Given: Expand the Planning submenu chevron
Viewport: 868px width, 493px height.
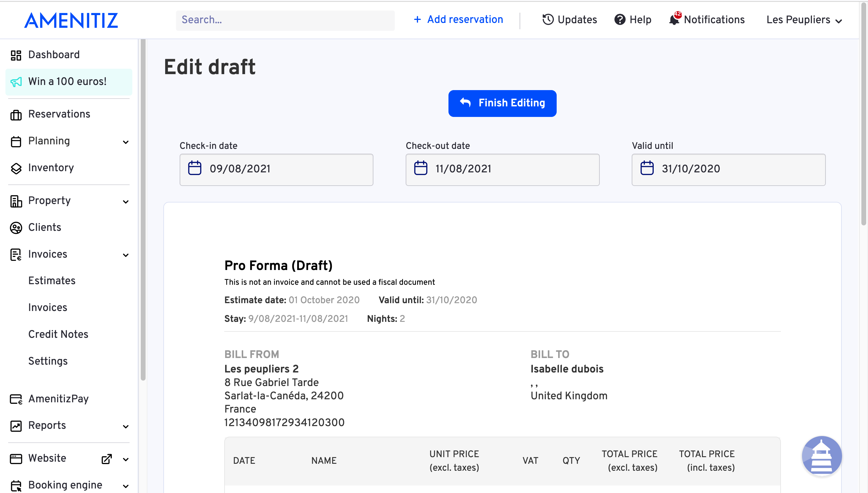Looking at the screenshot, I should coord(126,142).
